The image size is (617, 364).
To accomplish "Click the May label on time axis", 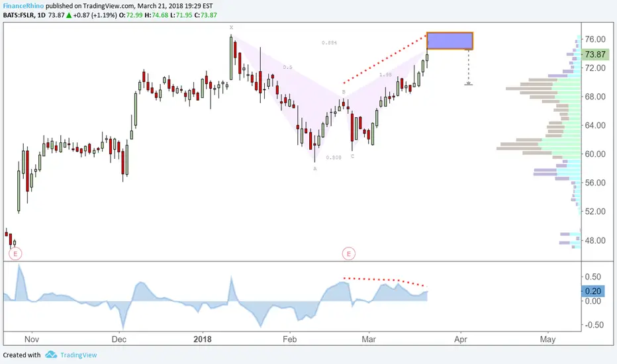I will coord(547,340).
